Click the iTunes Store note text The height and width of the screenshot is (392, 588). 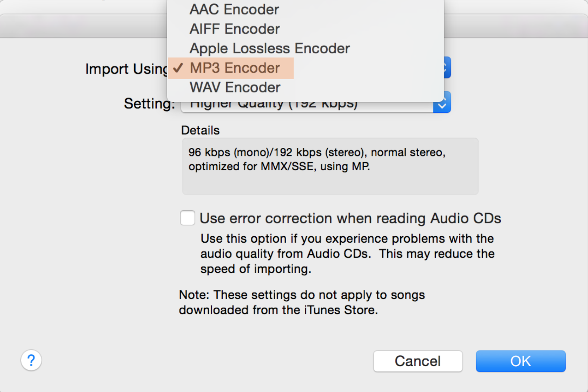pos(301,302)
